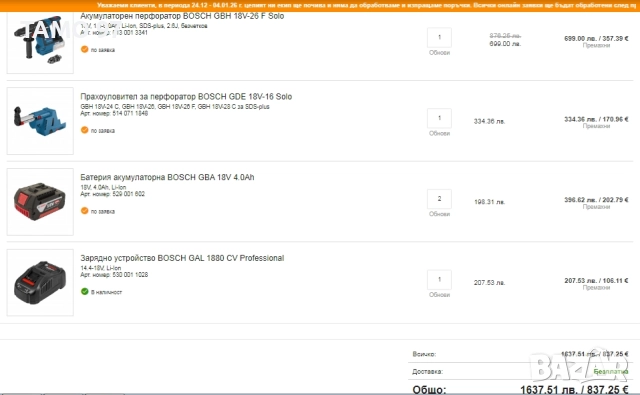Viewport: 640px width, 395px height.
Task: Click green in-stock icon for GAL 1880 charger
Action: click(84, 292)
